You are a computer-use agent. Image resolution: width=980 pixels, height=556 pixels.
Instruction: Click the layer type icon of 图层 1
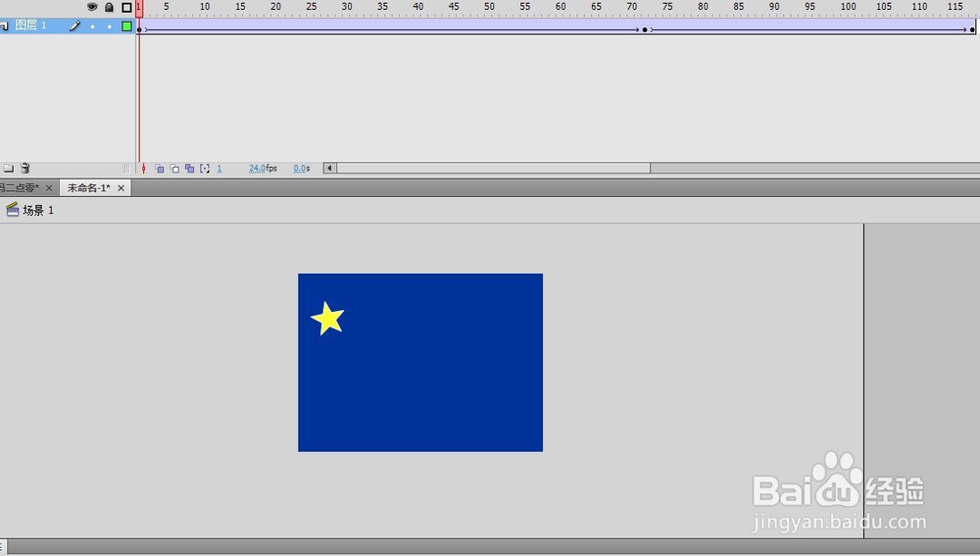pos(4,26)
